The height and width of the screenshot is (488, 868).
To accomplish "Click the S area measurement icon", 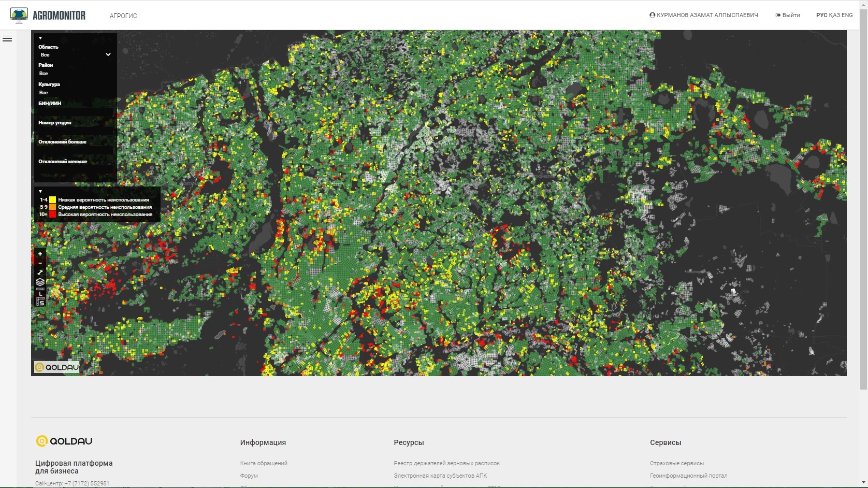I will (40, 303).
